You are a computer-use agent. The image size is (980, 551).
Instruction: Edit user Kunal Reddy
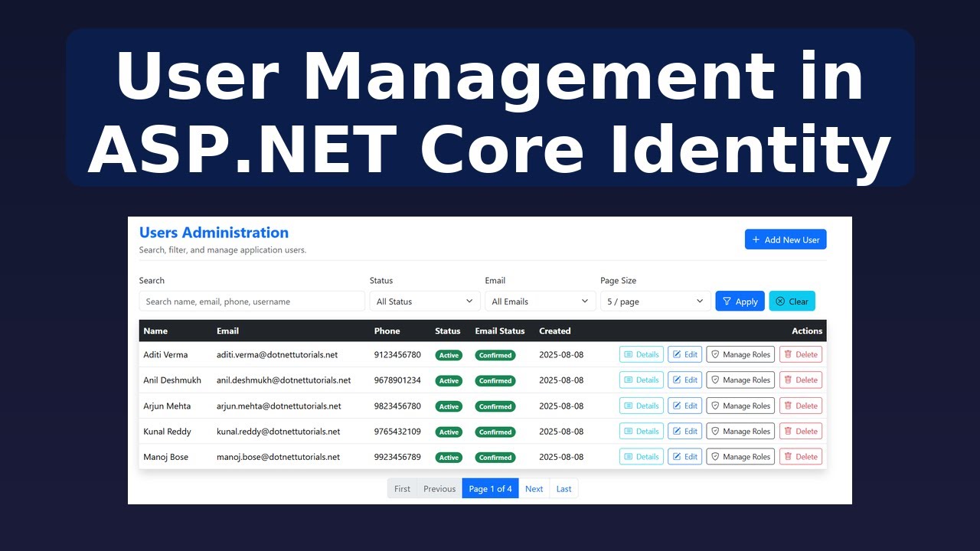[685, 431]
